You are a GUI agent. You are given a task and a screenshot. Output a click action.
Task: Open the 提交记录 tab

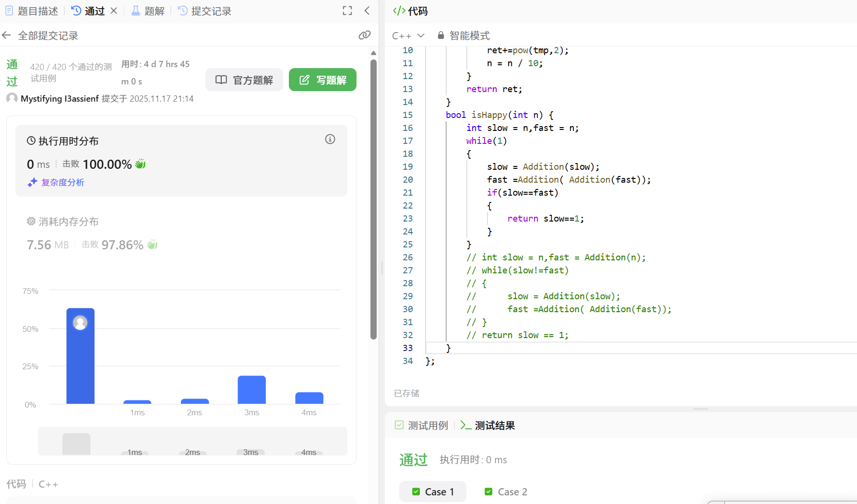click(x=205, y=11)
